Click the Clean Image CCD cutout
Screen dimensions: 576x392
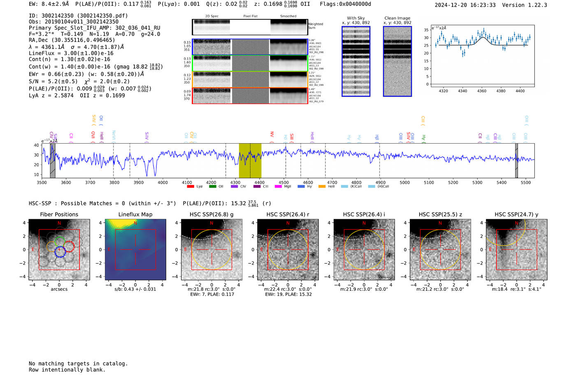coord(397,61)
